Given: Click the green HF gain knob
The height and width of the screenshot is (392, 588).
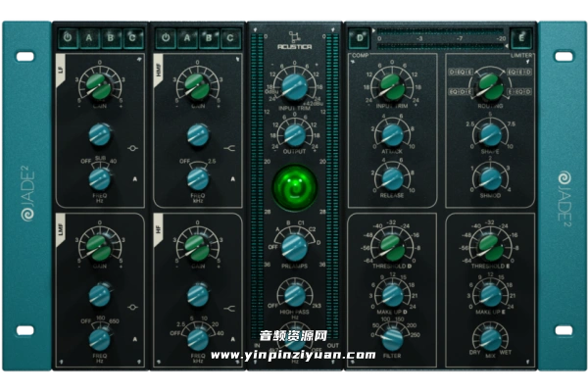Looking at the screenshot, I should click(x=197, y=248).
